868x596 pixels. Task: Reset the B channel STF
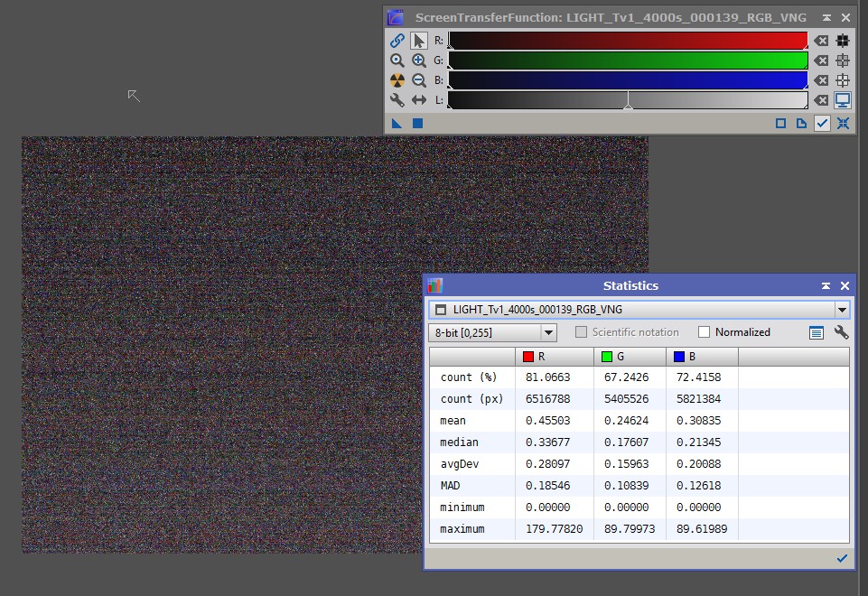pos(822,80)
